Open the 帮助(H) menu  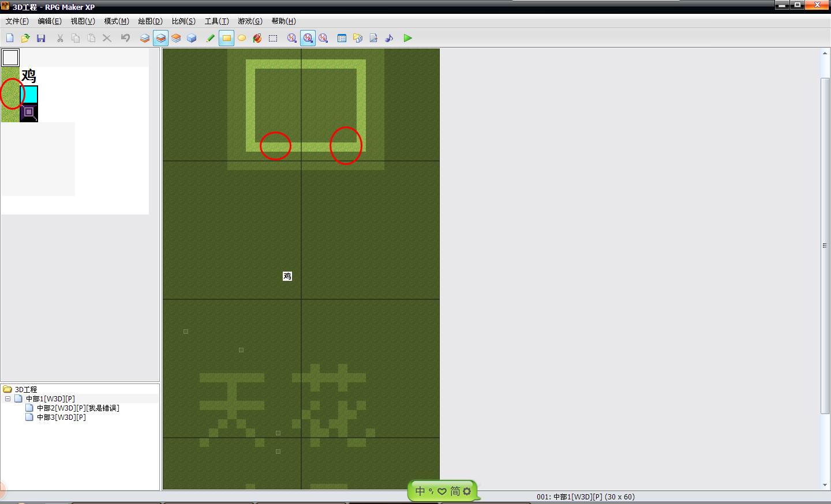tap(283, 21)
